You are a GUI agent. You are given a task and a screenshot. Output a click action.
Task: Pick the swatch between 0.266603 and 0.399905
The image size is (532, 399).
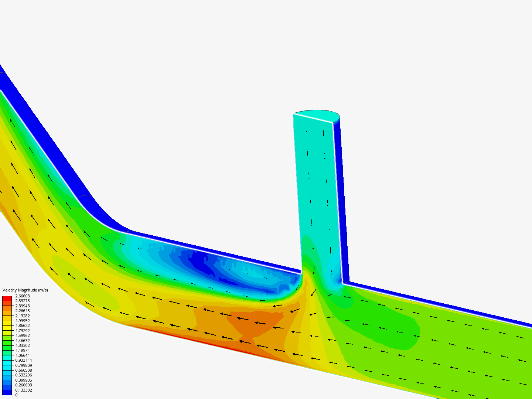(x=7, y=383)
